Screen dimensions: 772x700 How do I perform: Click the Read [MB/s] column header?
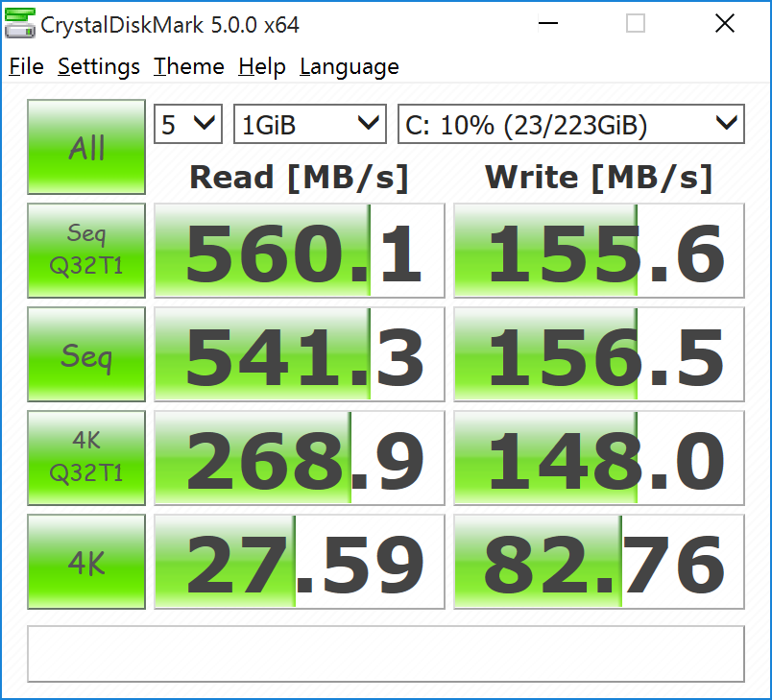click(300, 178)
